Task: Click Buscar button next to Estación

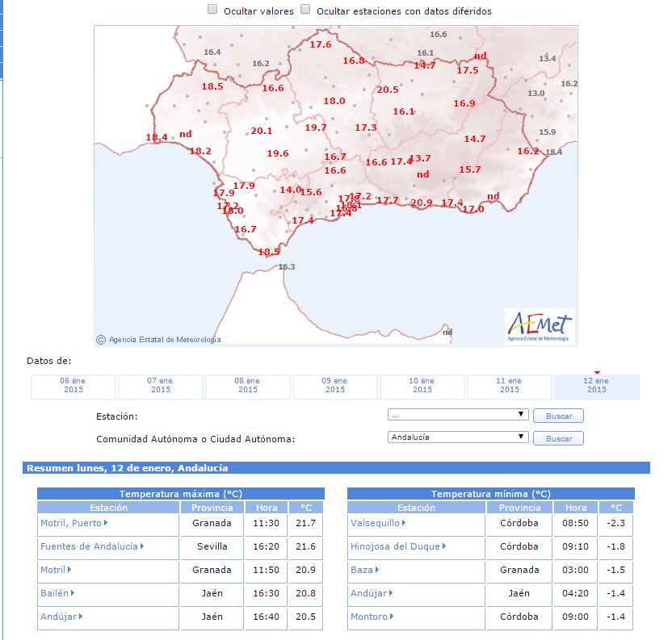Action: click(x=558, y=416)
